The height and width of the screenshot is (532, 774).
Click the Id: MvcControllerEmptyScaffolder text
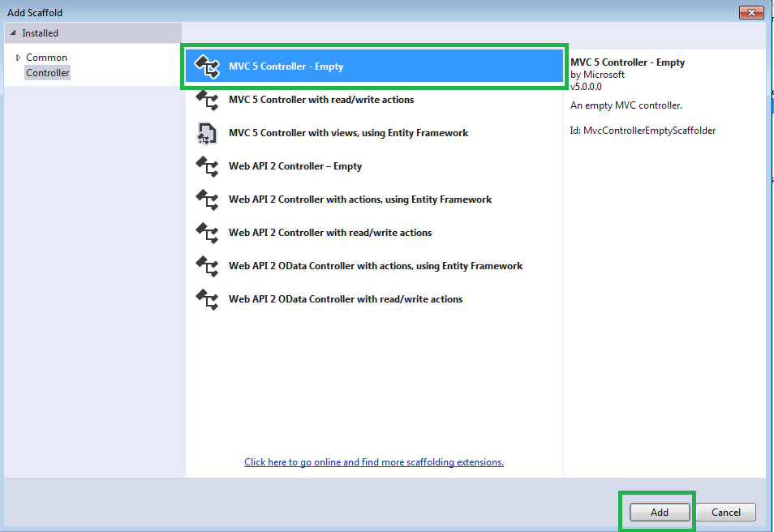pos(643,131)
